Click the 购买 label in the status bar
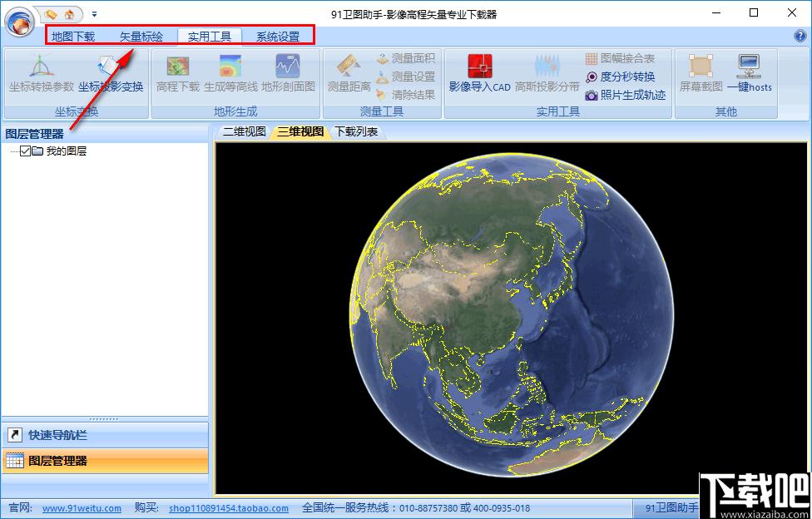Viewport: 812px width, 519px height. (147, 508)
